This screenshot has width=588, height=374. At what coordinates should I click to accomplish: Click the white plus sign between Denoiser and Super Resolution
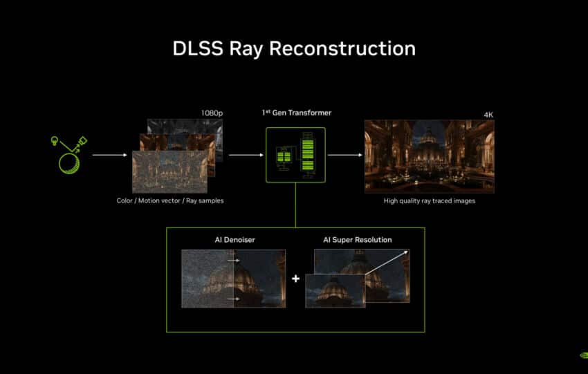tap(295, 279)
